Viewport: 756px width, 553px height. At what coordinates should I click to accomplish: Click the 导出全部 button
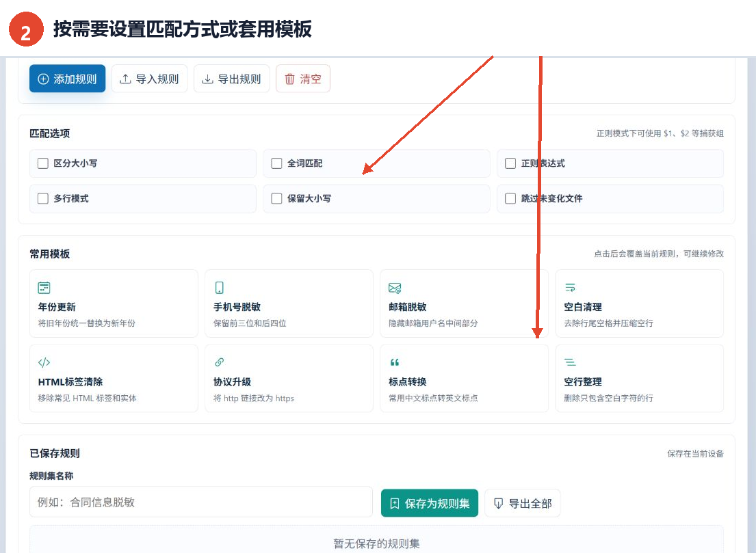pyautogui.click(x=523, y=503)
